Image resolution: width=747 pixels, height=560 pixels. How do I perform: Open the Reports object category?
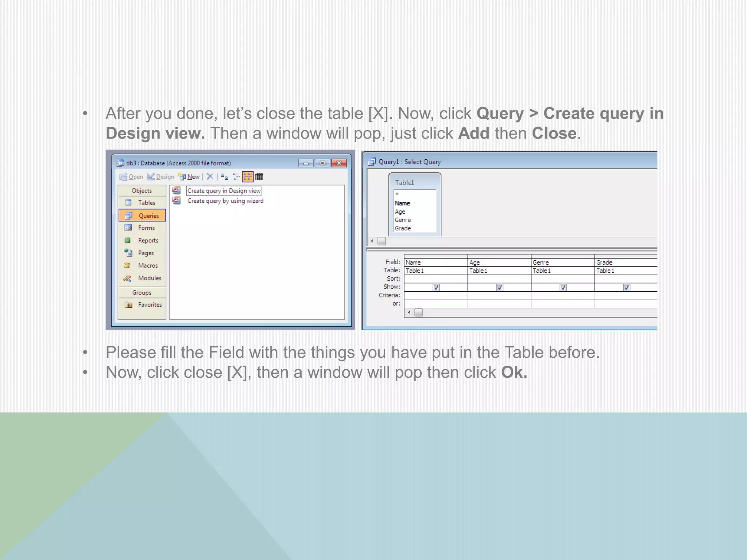(x=148, y=241)
